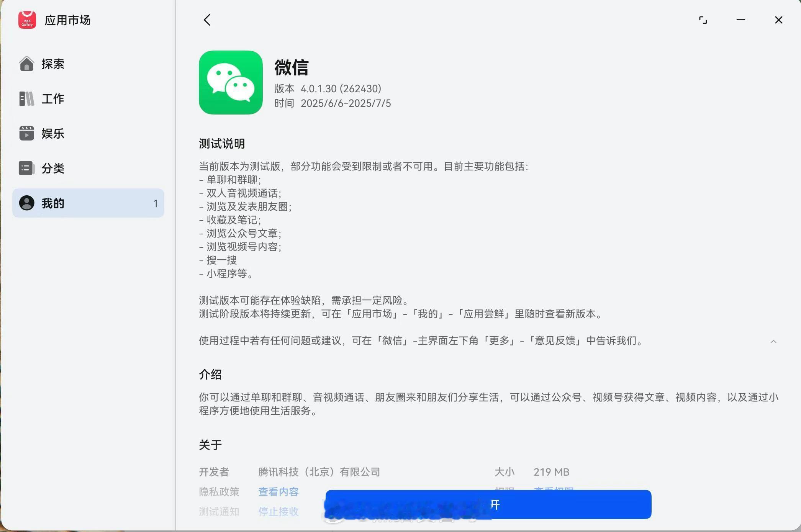This screenshot has height=532, width=801.
Task: Click the 大小 label
Action: pyautogui.click(x=505, y=472)
